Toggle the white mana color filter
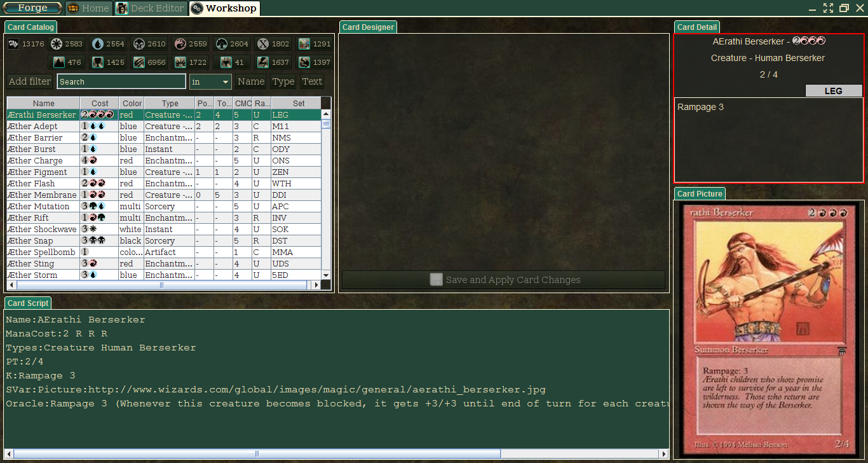This screenshot has height=463, width=868. [67, 44]
